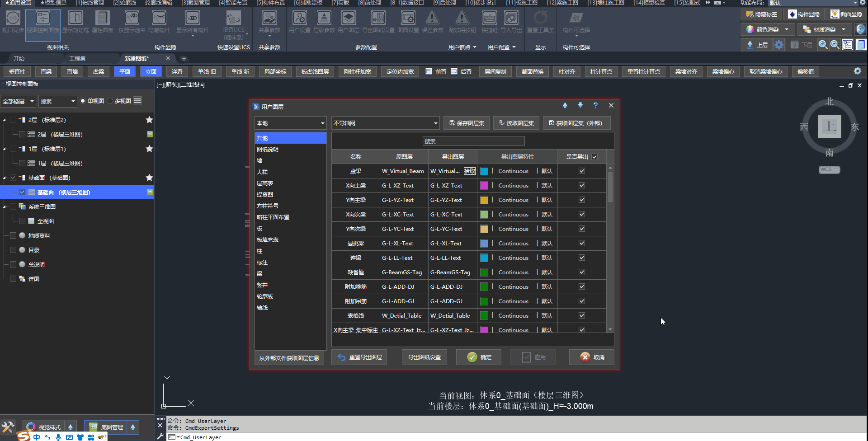
Task: Click the Sogou microphone voice input icon
Action: (x=58, y=437)
